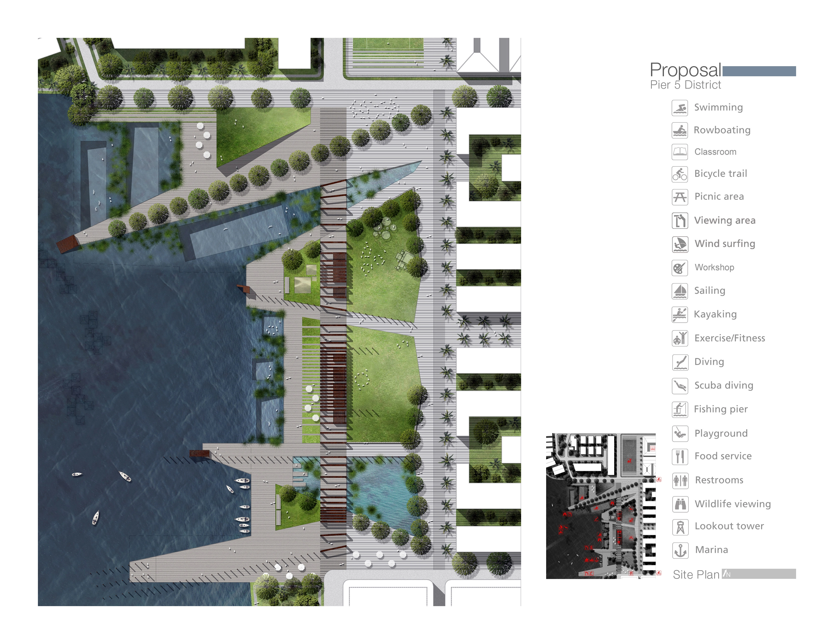This screenshot has height=644, width=834.
Task: Click the Viewing area icon
Action: (x=680, y=220)
